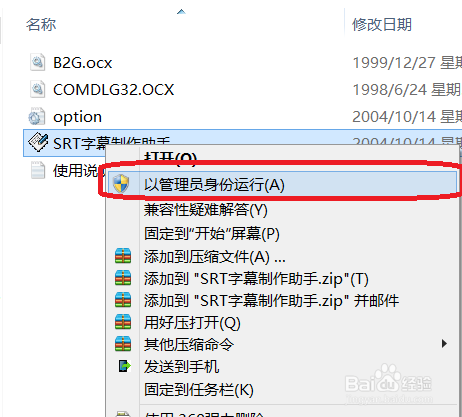
Task: Choose 固定到任务栏(K) in the context menu
Action: (x=199, y=389)
